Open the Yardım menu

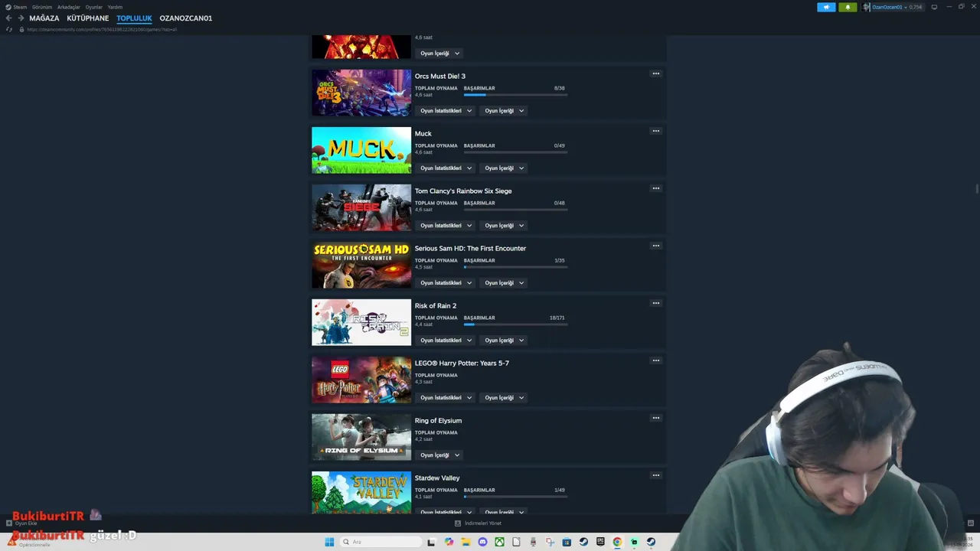115,7
